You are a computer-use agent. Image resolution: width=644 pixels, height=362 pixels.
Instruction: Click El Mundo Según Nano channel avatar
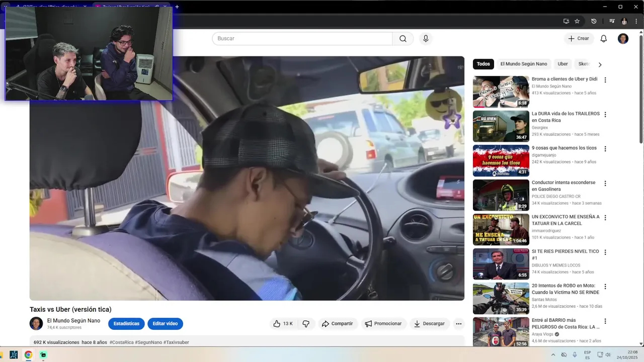pos(36,323)
